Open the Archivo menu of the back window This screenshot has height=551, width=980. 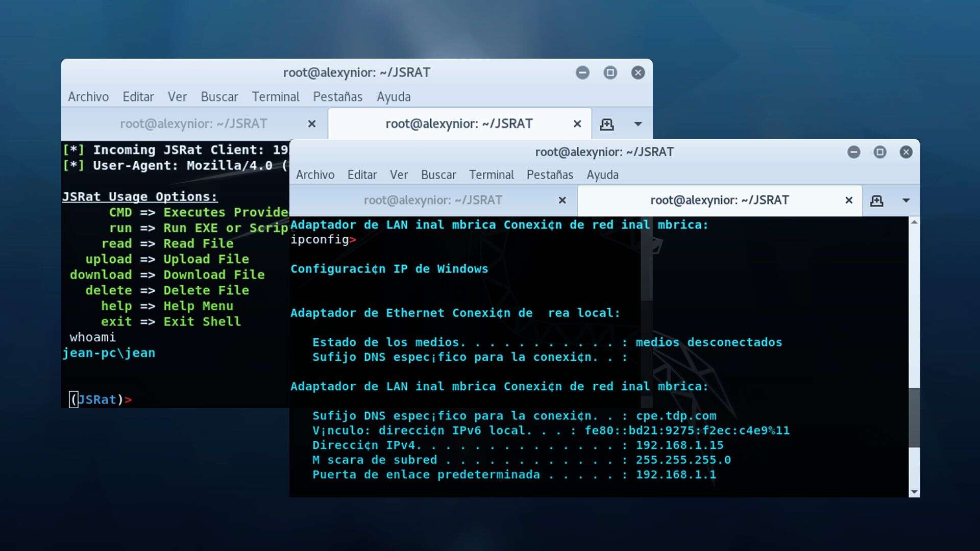tap(88, 96)
